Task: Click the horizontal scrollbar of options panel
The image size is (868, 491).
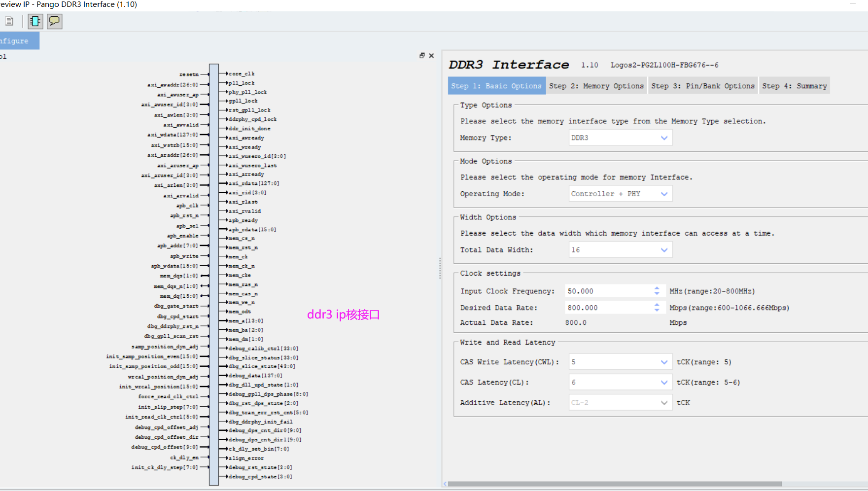Action: [615, 484]
